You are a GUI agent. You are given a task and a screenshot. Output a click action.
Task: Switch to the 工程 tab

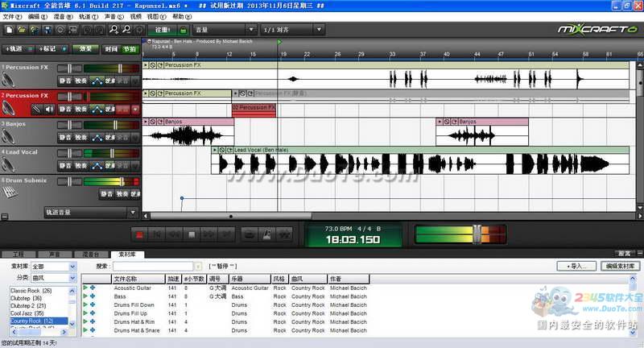19,255
